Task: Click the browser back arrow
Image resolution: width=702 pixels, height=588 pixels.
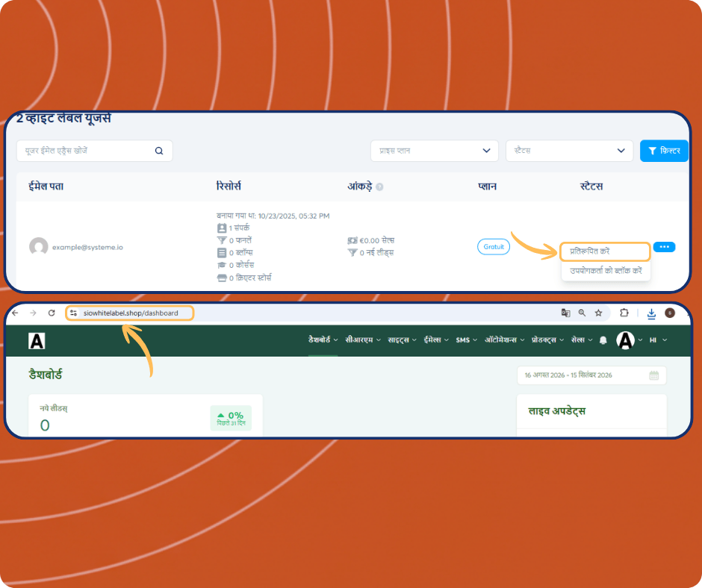Action: (x=15, y=313)
